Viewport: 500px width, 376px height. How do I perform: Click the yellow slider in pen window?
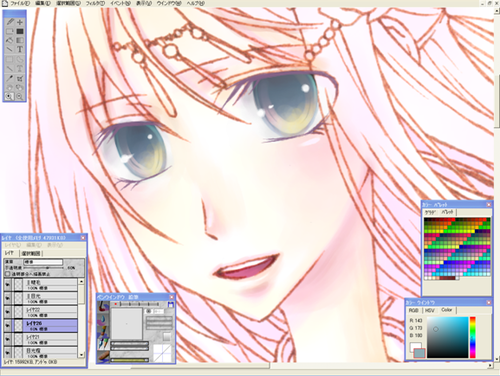(x=130, y=360)
